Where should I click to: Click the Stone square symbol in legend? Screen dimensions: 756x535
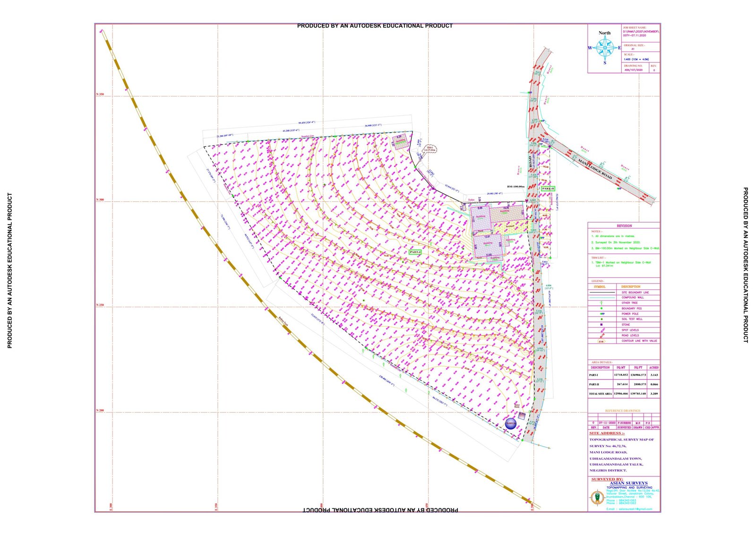coord(601,325)
